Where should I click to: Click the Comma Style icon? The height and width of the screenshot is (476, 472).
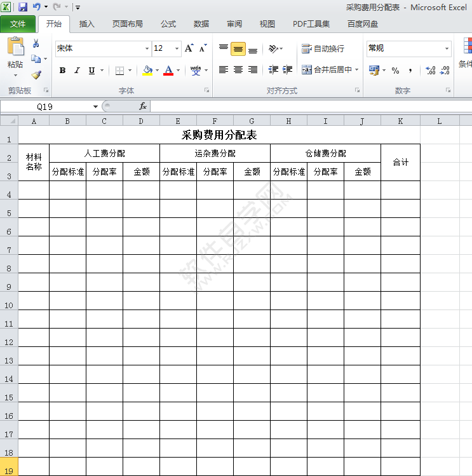(x=410, y=71)
